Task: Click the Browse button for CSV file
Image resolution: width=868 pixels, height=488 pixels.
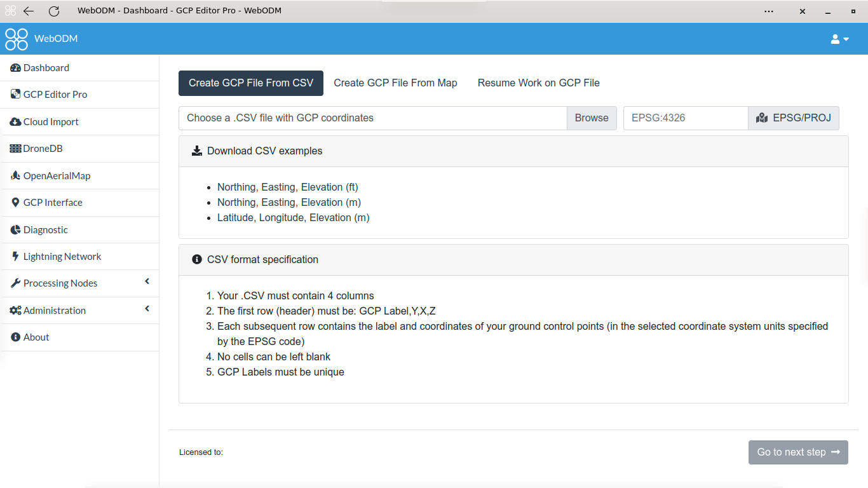Action: 592,118
